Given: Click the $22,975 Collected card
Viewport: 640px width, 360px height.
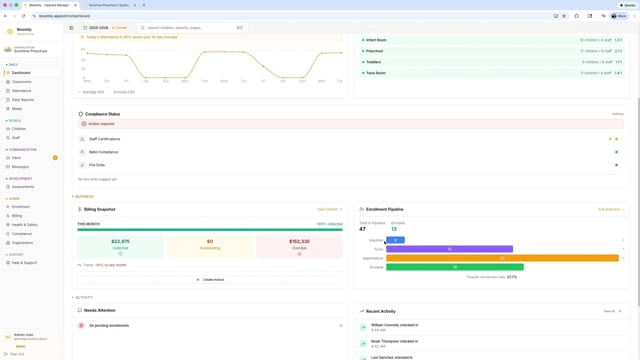Looking at the screenshot, I should pyautogui.click(x=120, y=247).
